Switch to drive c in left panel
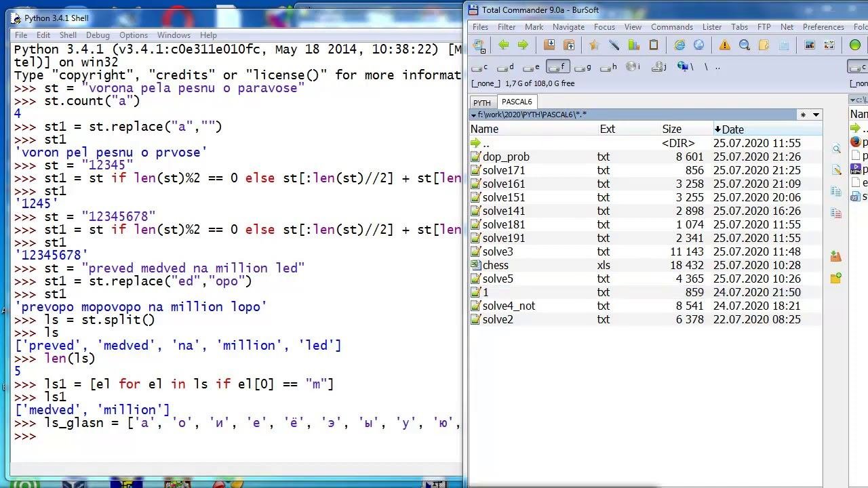 click(481, 67)
